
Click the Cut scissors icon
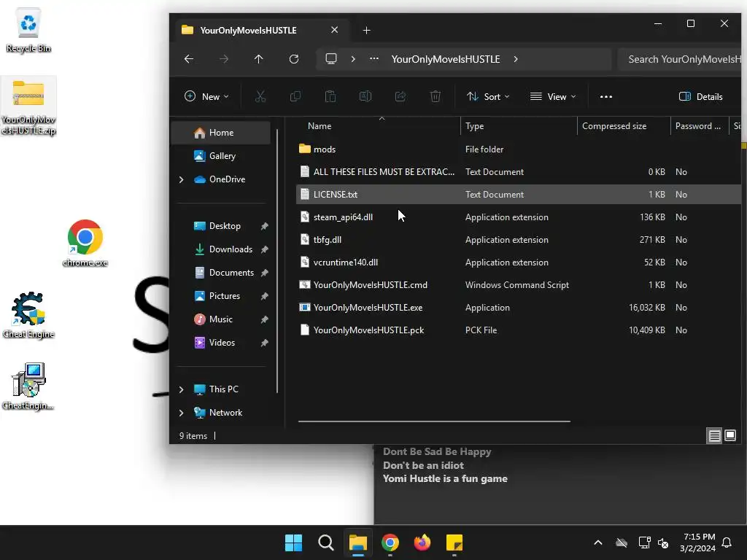click(x=260, y=97)
